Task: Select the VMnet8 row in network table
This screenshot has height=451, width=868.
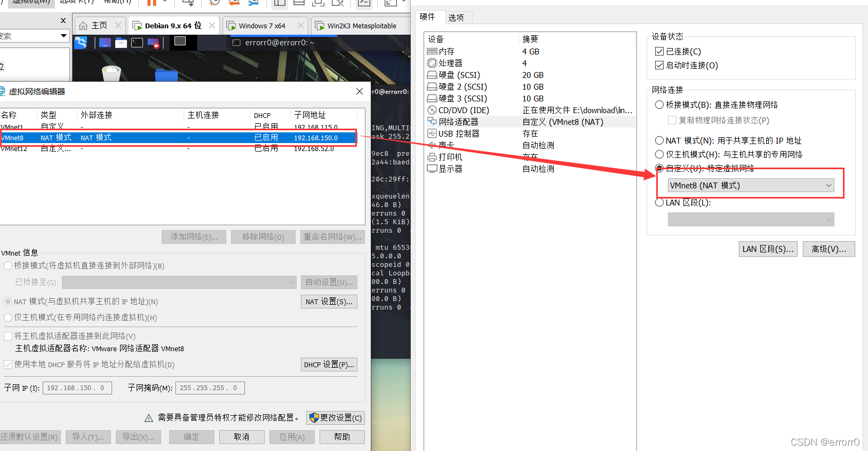Action: point(178,138)
